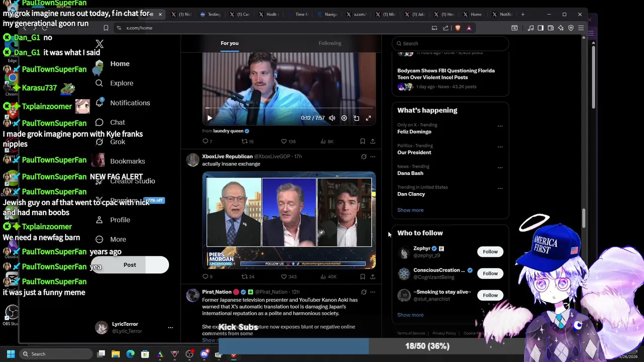This screenshot has height=362, width=644.
Task: Open the Chat bubble icon in sidebar
Action: tap(99, 122)
